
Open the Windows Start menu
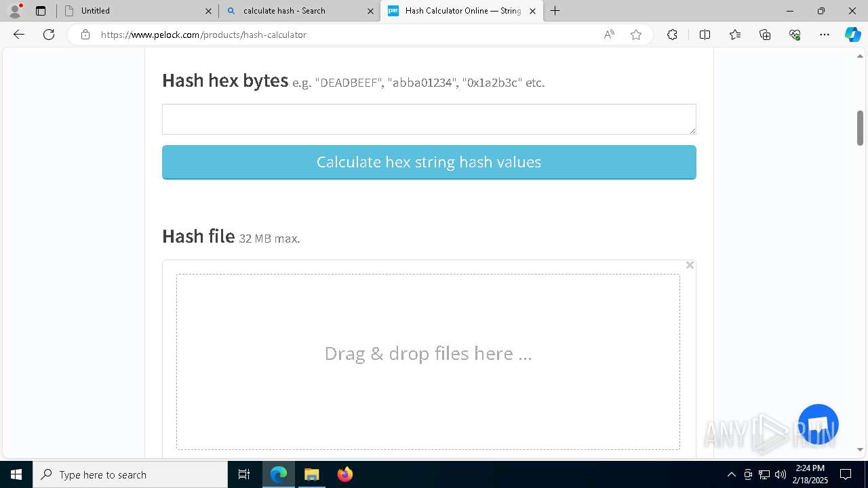(x=16, y=474)
